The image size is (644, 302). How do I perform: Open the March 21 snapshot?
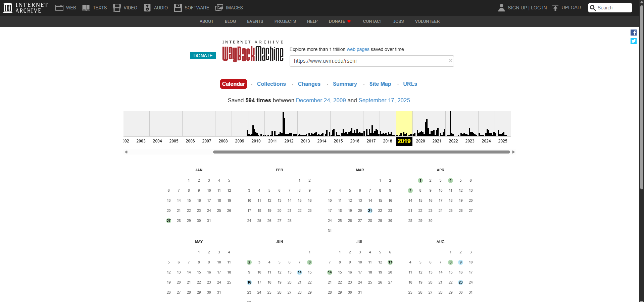(370, 210)
